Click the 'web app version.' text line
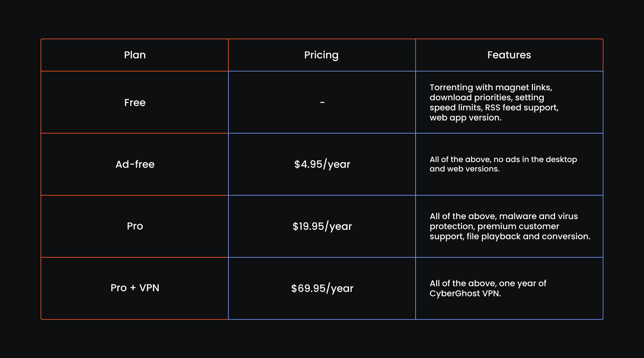Screen dimensions: 644x358 coord(466,118)
